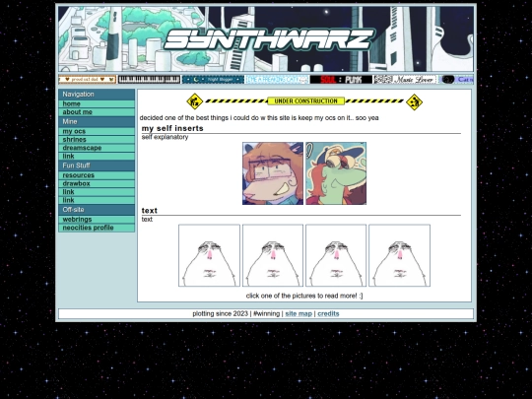This screenshot has width=532, height=399.
Task: Click the click one of the pictures note
Action: click(304, 296)
